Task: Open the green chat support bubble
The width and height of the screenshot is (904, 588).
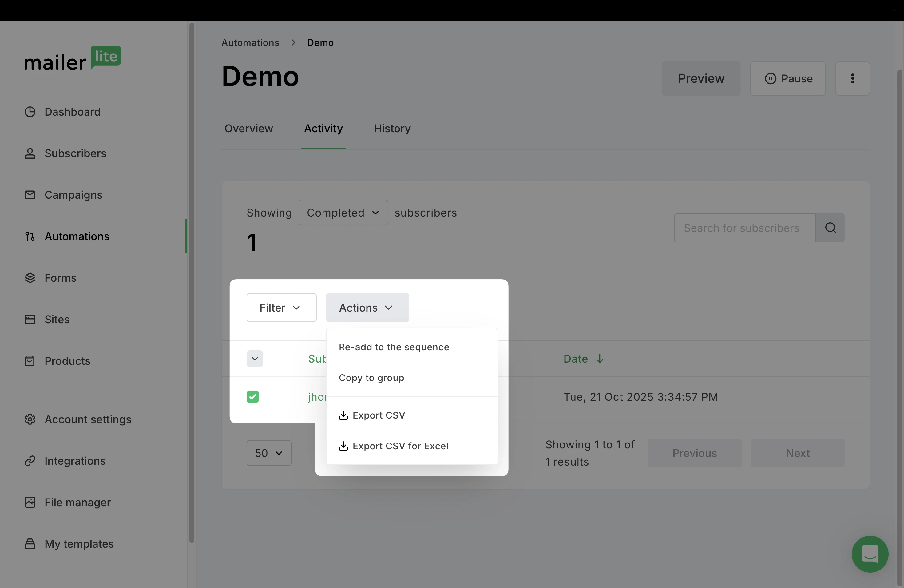Action: 870,554
